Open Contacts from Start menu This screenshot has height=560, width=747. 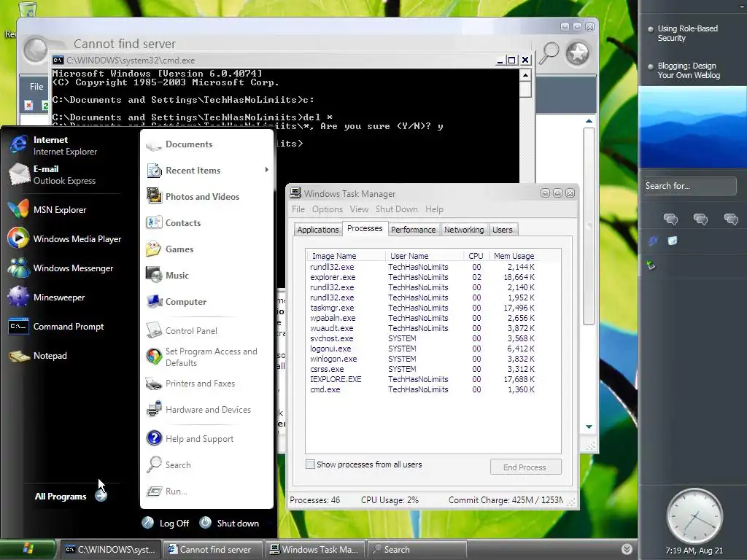pyautogui.click(x=174, y=223)
